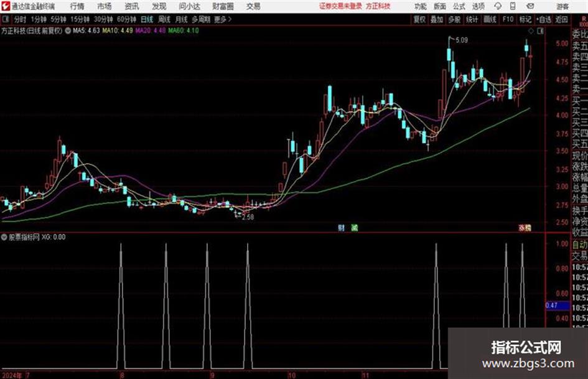Click the blue 0.47 value marker on axis
Image resolution: width=588 pixels, height=379 pixels.
pyautogui.click(x=558, y=306)
